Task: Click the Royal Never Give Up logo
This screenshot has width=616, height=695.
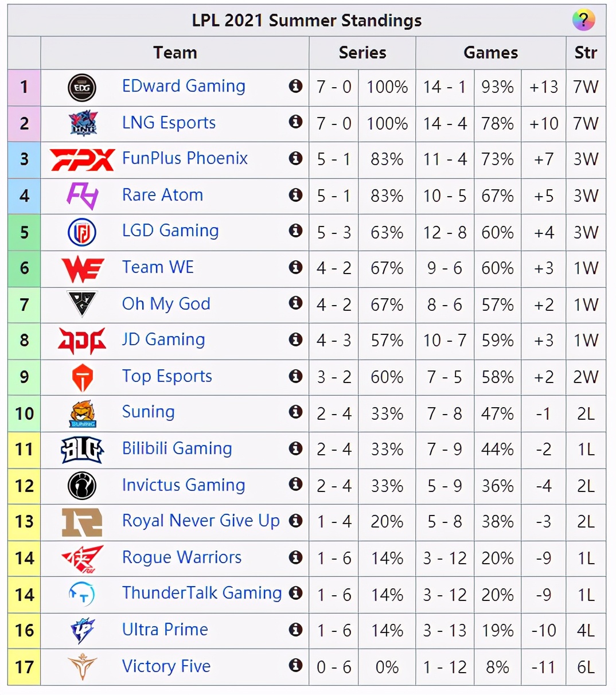Action: click(82, 522)
